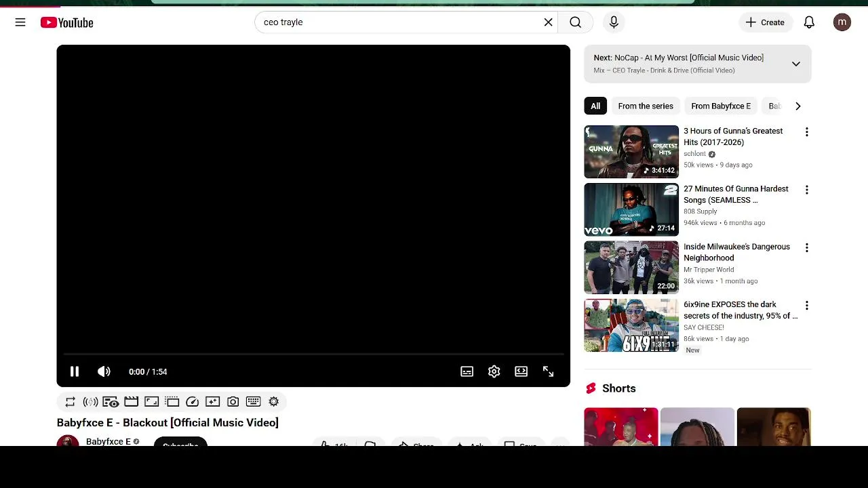Screen dimensions: 868x488
Task: Visit the Mr Tripper World channel
Action: (709, 270)
